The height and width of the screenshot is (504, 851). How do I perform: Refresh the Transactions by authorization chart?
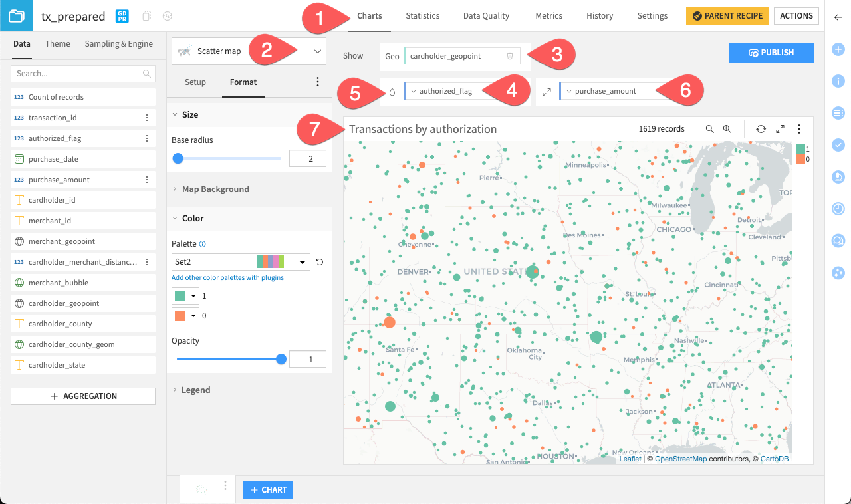pyautogui.click(x=761, y=128)
